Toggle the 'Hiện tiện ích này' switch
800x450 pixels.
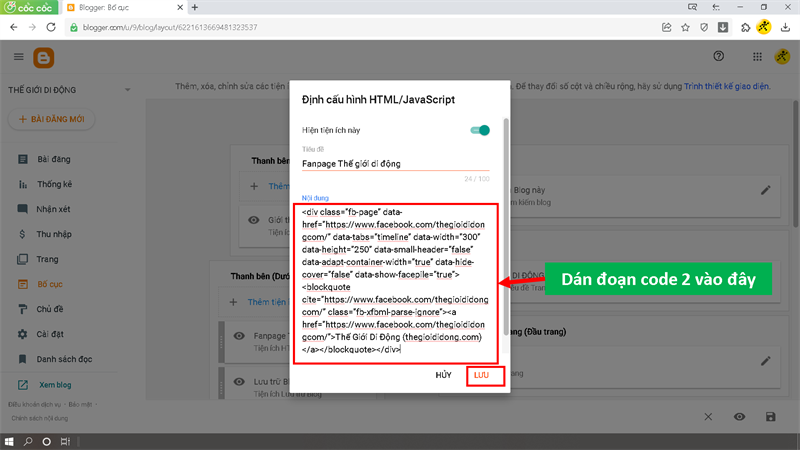480,130
